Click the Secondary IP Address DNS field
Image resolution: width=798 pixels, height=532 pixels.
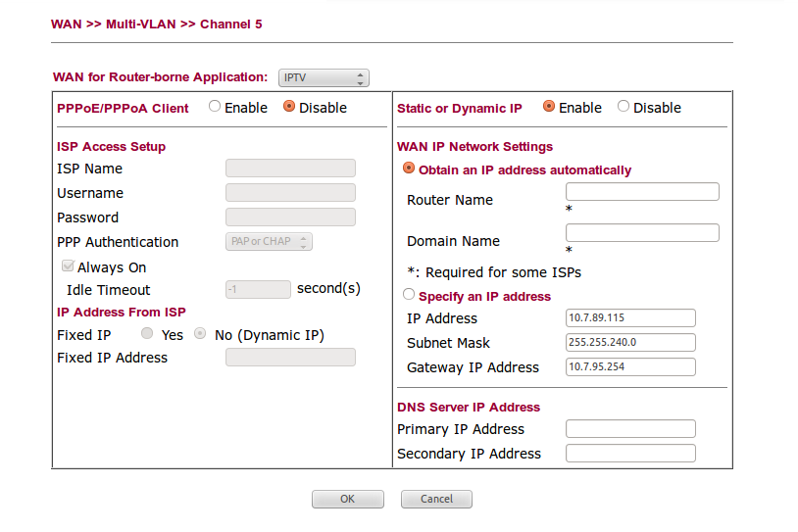pos(630,454)
